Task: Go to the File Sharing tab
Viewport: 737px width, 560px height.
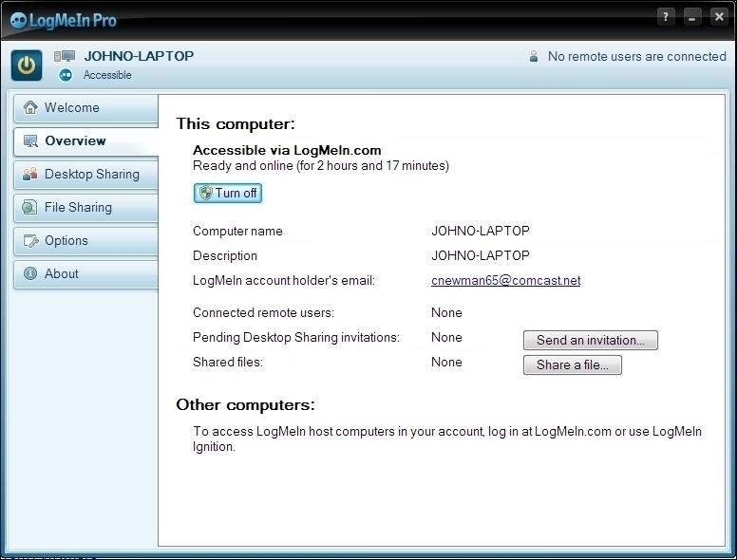Action: pos(86,208)
